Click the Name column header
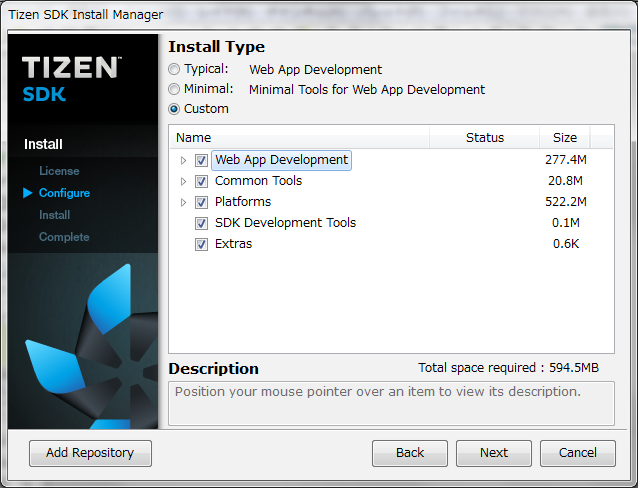Image resolution: width=638 pixels, height=488 pixels. click(x=299, y=138)
